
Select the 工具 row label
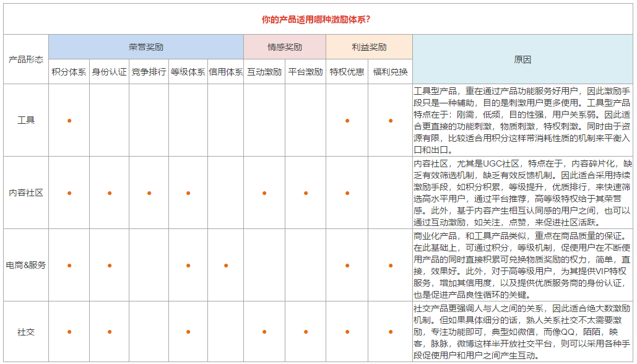tap(26, 120)
